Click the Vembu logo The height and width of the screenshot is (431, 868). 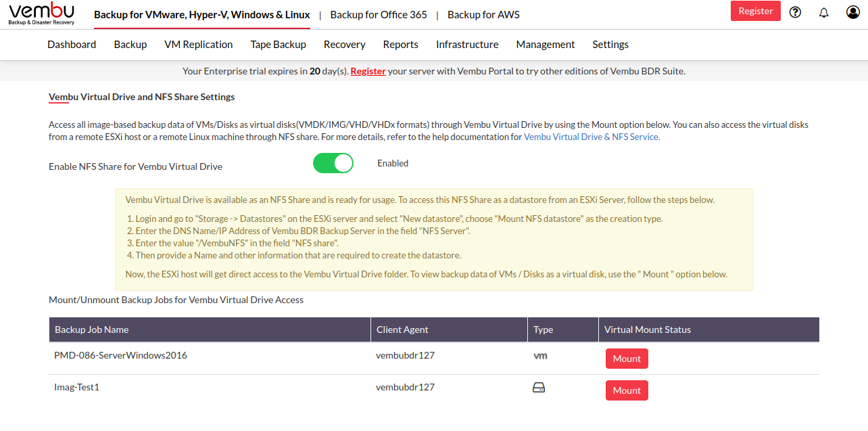[41, 14]
